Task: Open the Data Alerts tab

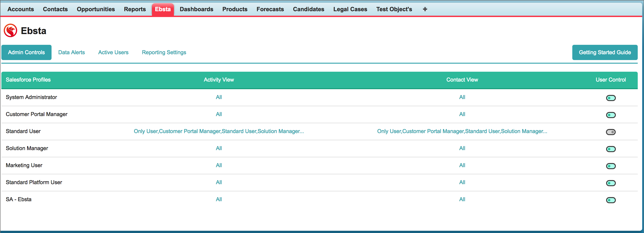Action: point(71,52)
